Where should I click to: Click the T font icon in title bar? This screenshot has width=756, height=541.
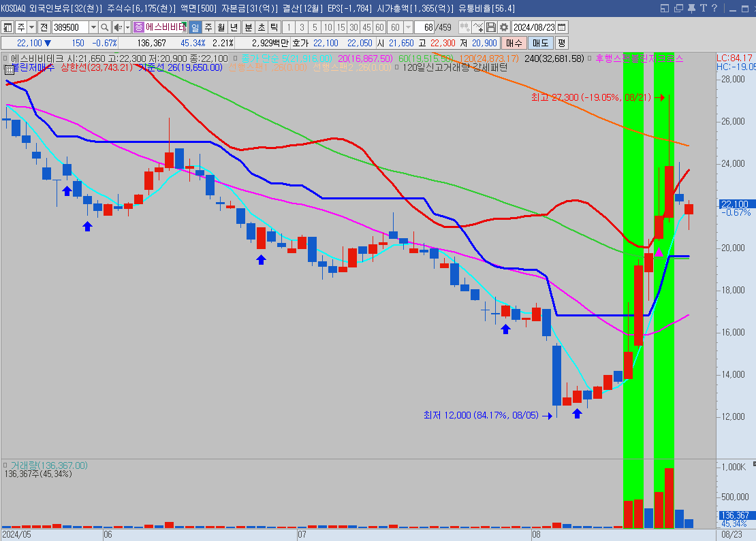point(704,7)
